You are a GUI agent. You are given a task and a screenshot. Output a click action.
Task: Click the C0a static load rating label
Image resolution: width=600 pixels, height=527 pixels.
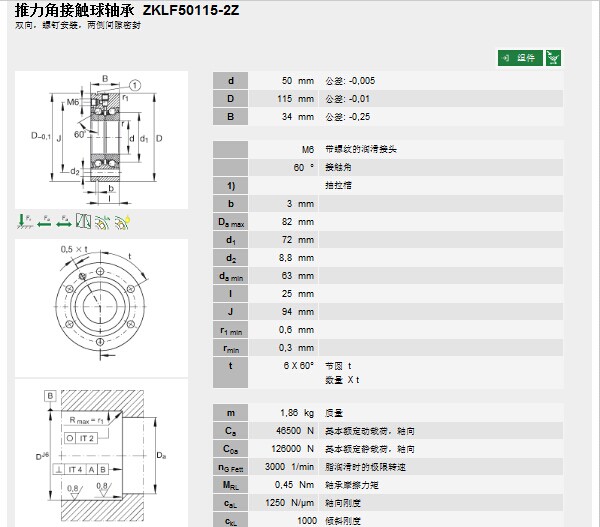pyautogui.click(x=231, y=449)
